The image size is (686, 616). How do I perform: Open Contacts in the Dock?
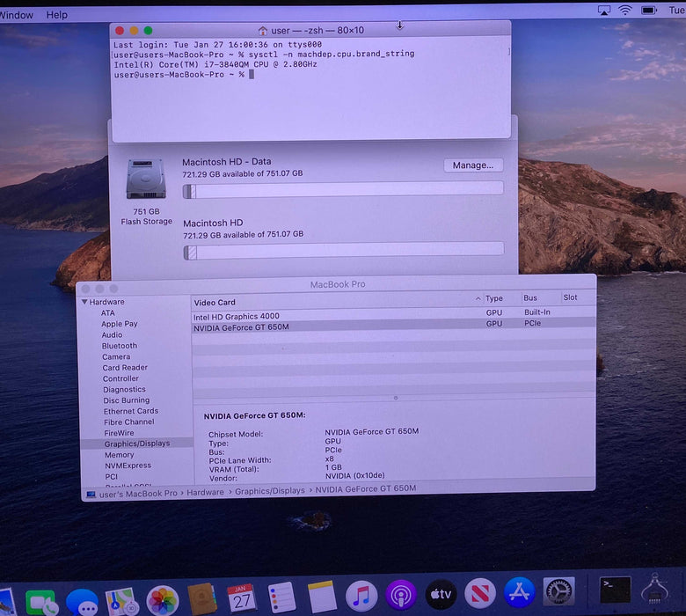coord(201,599)
